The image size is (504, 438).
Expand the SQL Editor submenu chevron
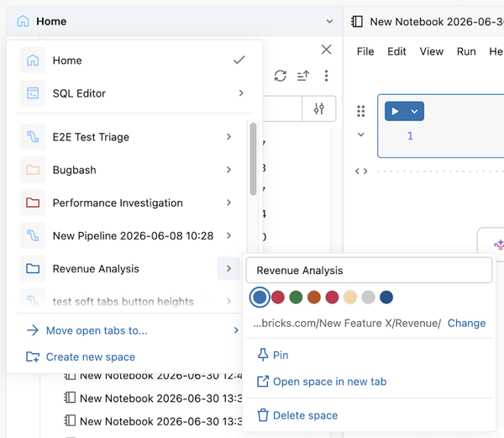241,93
